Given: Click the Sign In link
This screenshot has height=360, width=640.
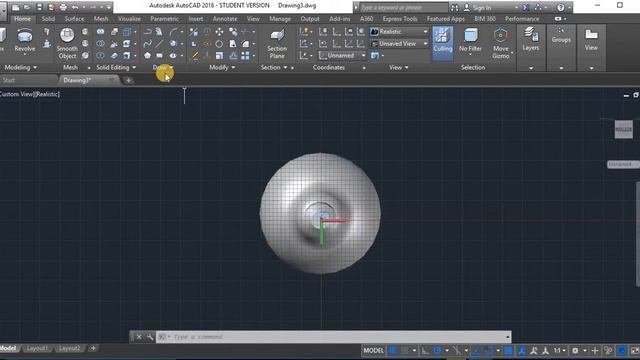Looking at the screenshot, I should point(482,7).
